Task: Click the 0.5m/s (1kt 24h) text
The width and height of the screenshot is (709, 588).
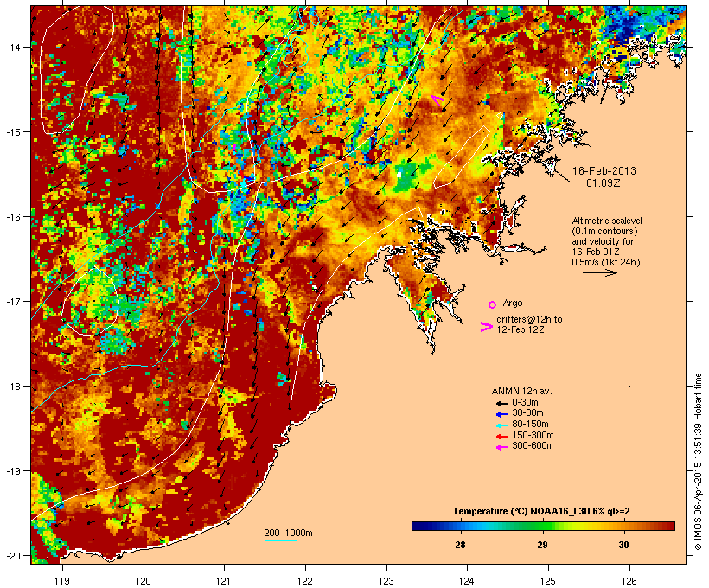Action: [606, 262]
